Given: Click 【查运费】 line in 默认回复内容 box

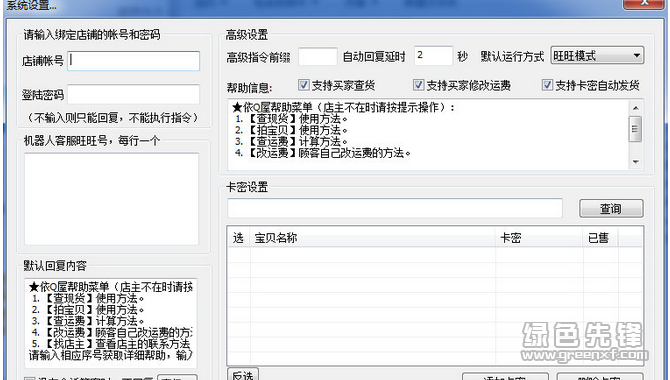Looking at the screenshot, I should (88, 321).
